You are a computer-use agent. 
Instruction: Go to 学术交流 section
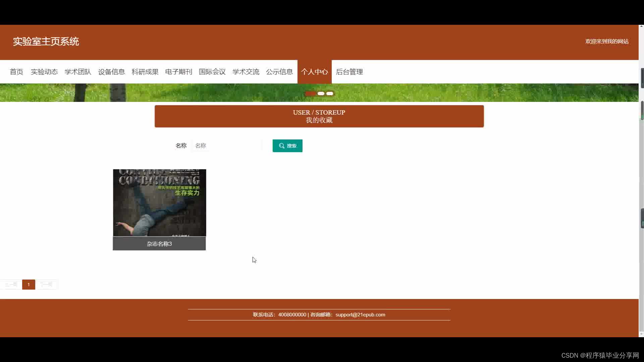pyautogui.click(x=246, y=72)
